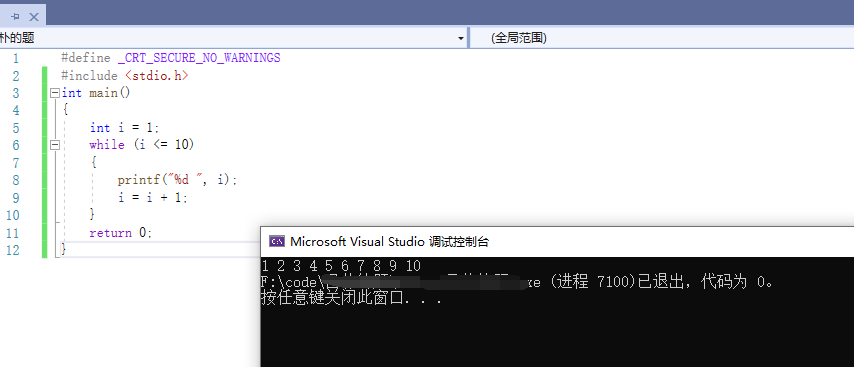Click line number 1 in the gutter

[x=15, y=58]
